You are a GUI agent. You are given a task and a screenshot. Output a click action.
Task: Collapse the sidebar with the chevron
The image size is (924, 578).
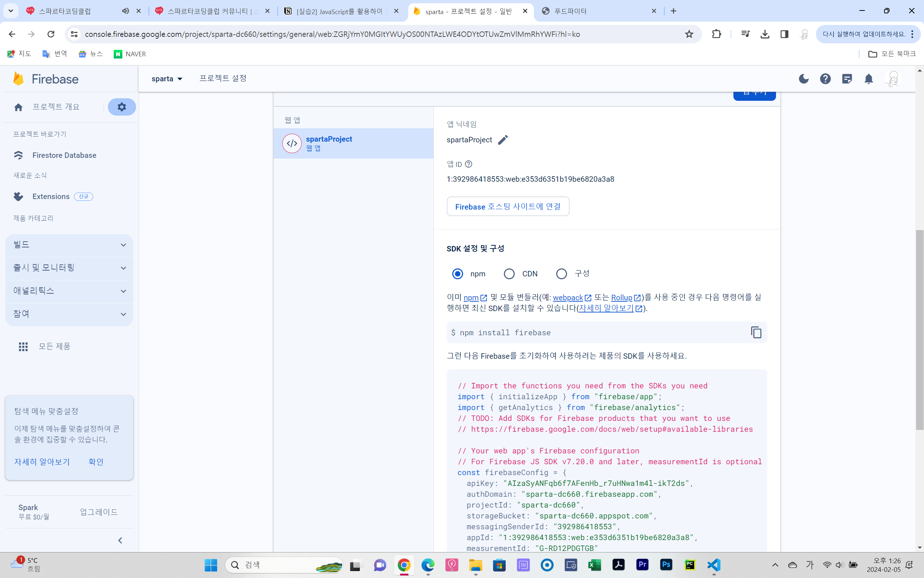point(120,540)
